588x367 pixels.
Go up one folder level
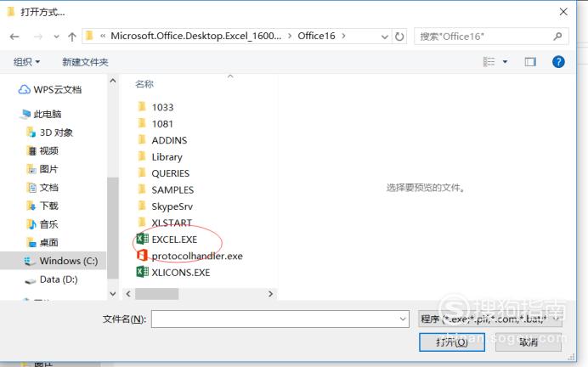(x=72, y=37)
